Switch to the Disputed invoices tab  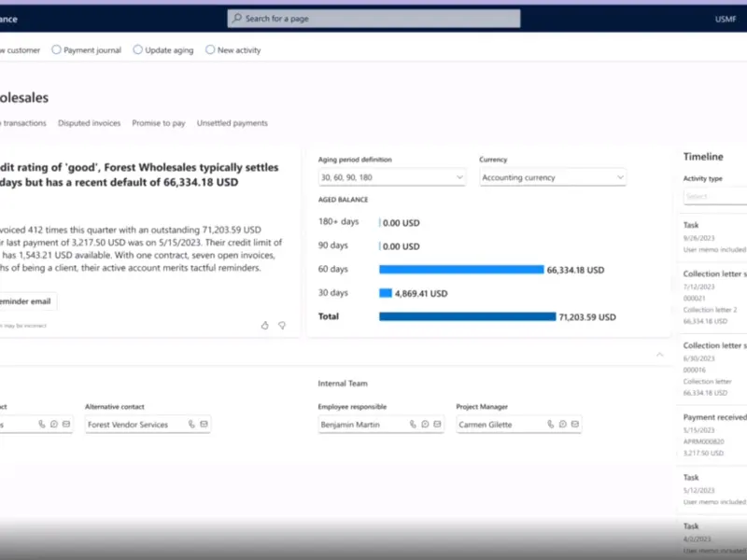[89, 123]
